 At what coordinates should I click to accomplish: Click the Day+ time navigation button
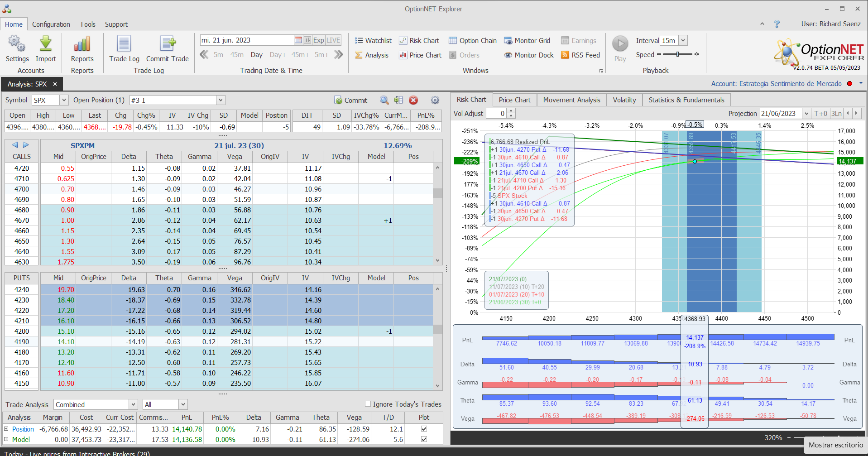click(x=278, y=55)
